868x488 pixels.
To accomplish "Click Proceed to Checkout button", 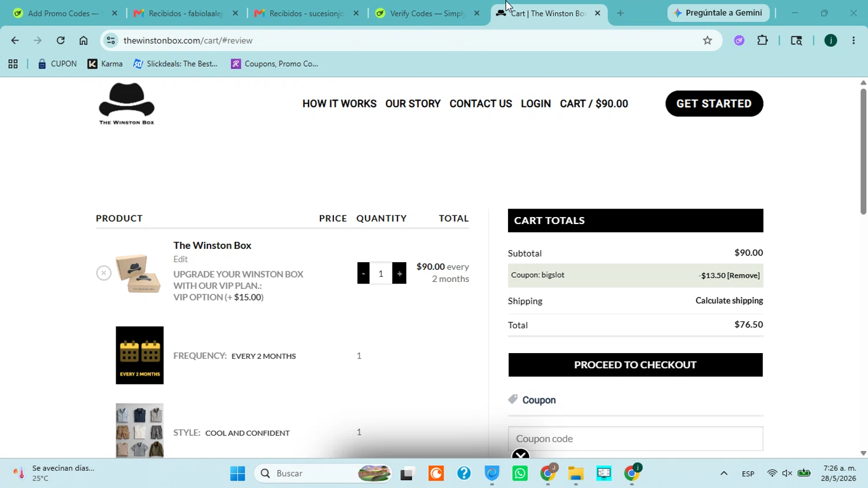I will (x=635, y=365).
